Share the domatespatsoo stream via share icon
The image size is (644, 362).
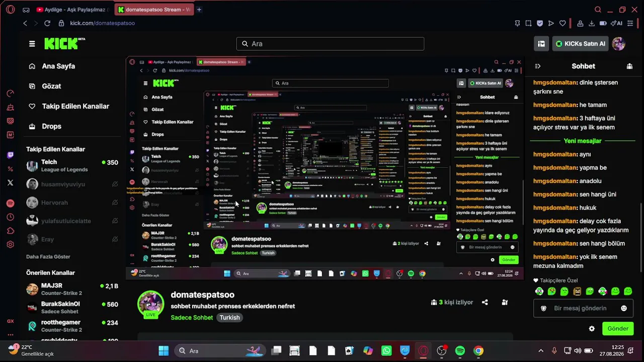coord(485,302)
